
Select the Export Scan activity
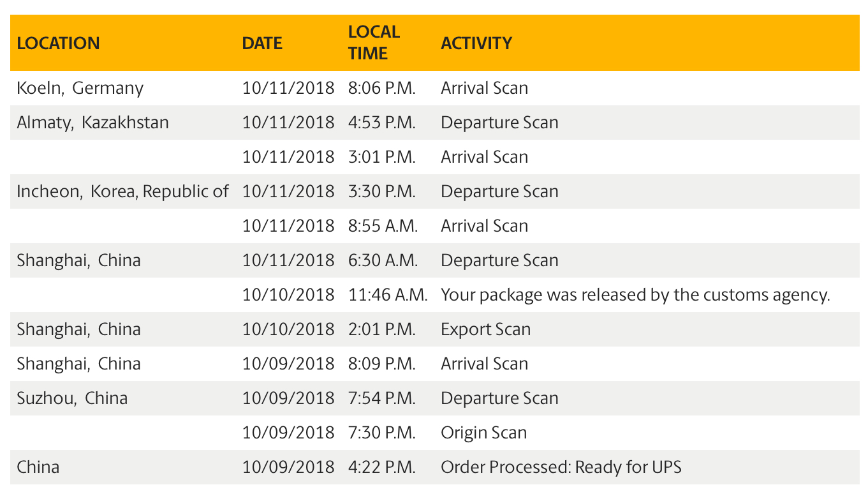pyautogui.click(x=485, y=329)
